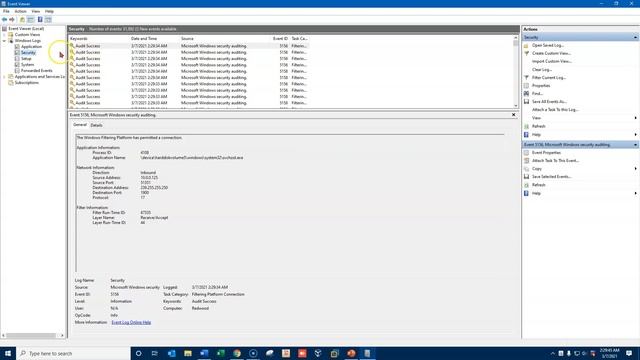Open Help submenu under Event 5156 actions
The width and height of the screenshot is (640, 360).
pos(536,193)
